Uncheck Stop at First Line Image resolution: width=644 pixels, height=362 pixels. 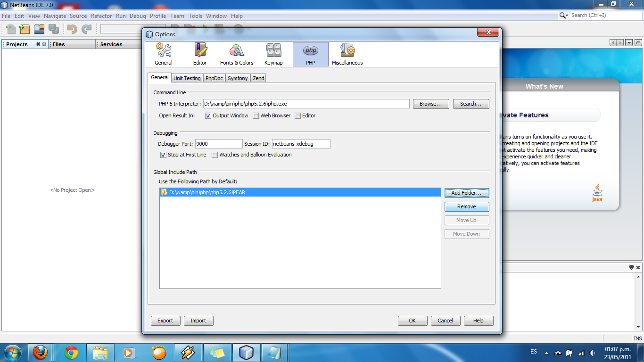[x=163, y=155]
